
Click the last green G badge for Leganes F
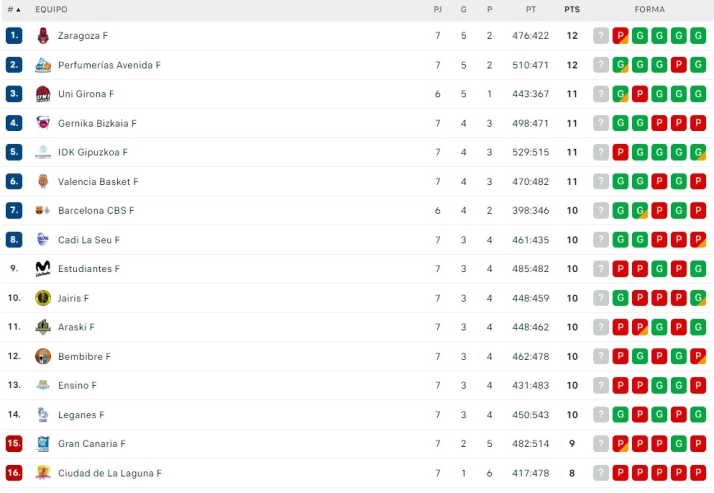click(698, 414)
